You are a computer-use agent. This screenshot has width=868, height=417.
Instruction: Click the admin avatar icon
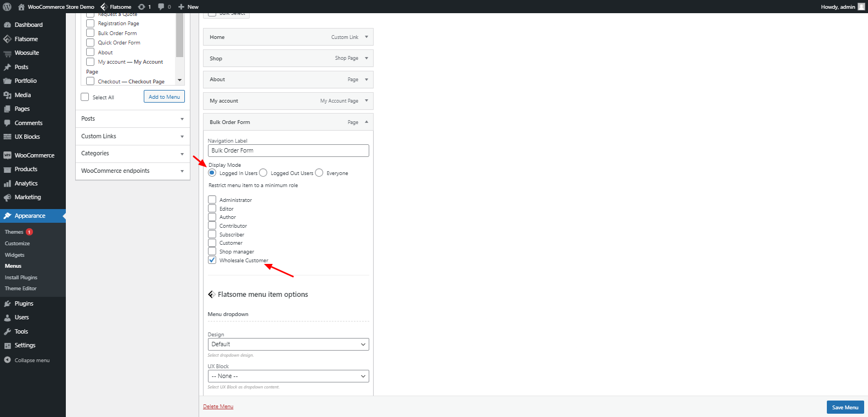pos(861,7)
